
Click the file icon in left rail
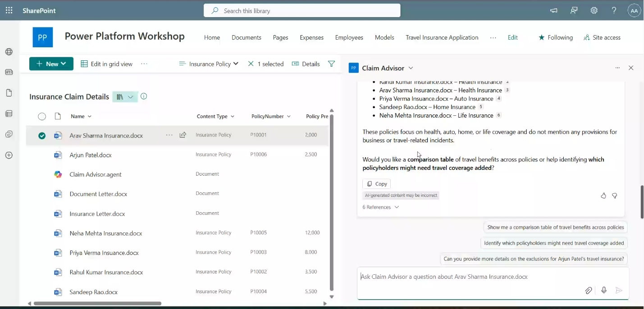point(9,93)
